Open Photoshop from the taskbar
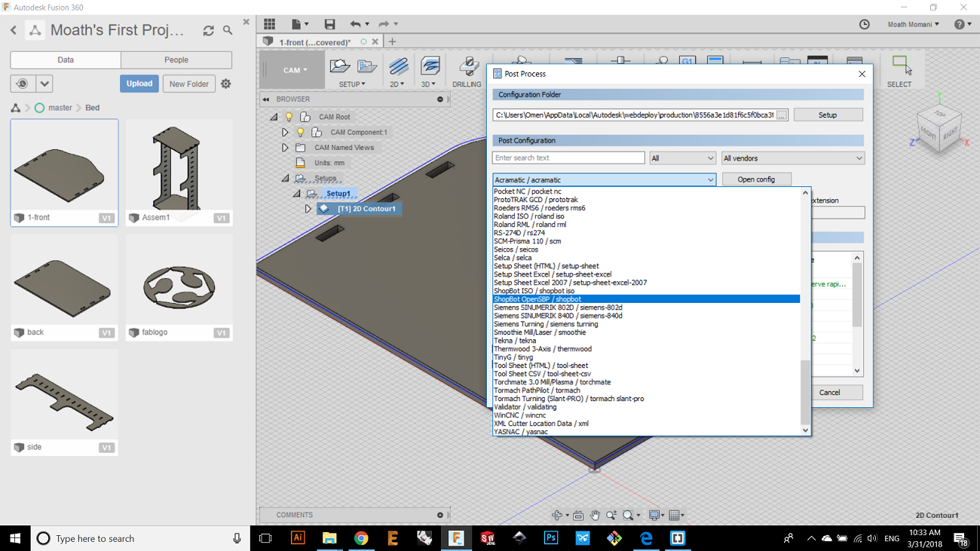The height and width of the screenshot is (551, 980). click(551, 538)
